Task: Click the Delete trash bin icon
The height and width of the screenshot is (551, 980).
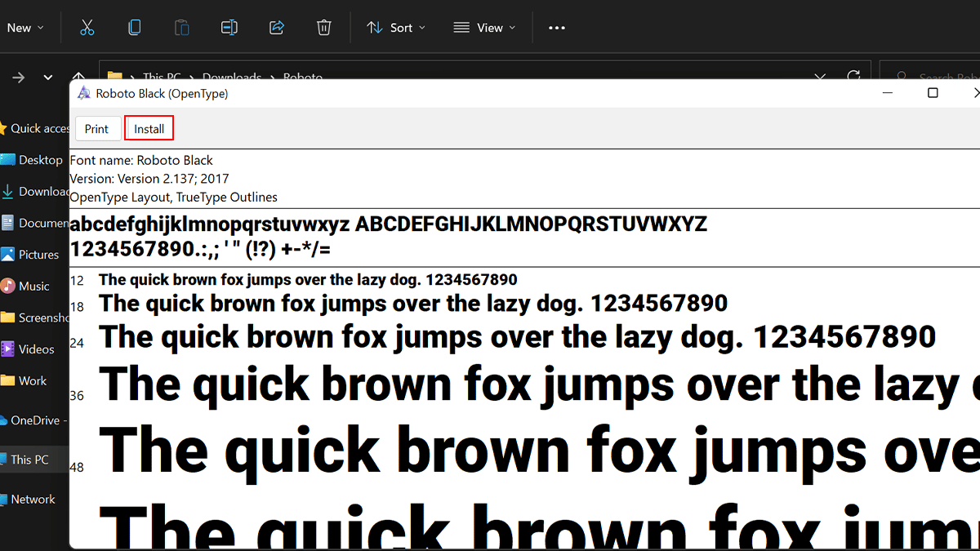Action: tap(323, 28)
